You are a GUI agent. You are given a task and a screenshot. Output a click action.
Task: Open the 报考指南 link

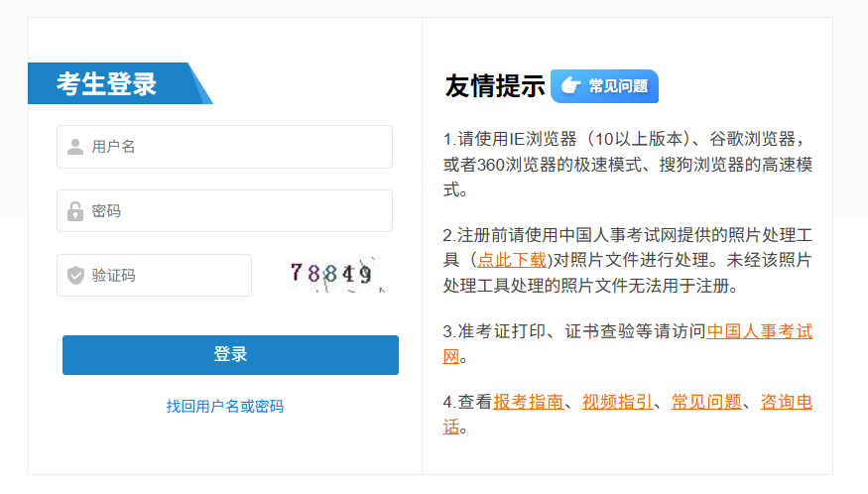tap(528, 402)
